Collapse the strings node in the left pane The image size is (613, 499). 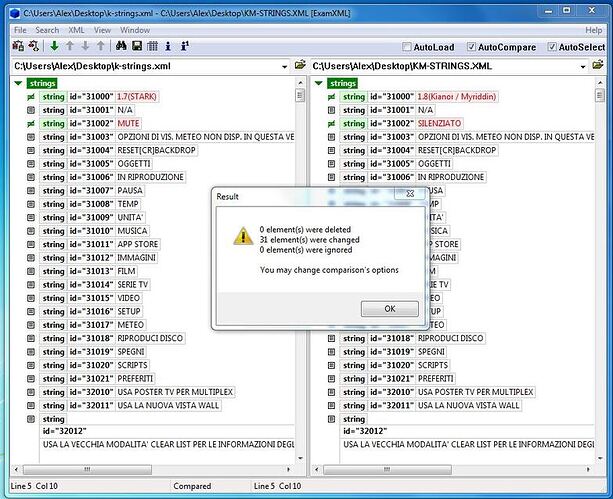click(18, 83)
